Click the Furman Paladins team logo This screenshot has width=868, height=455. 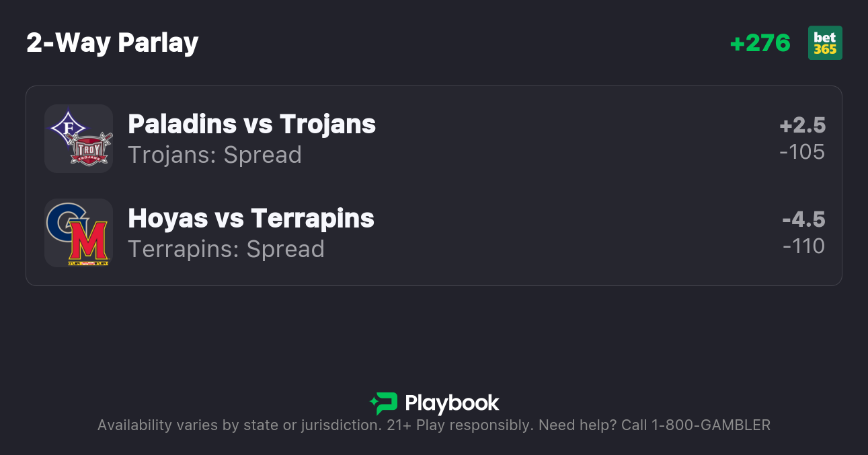(66, 126)
